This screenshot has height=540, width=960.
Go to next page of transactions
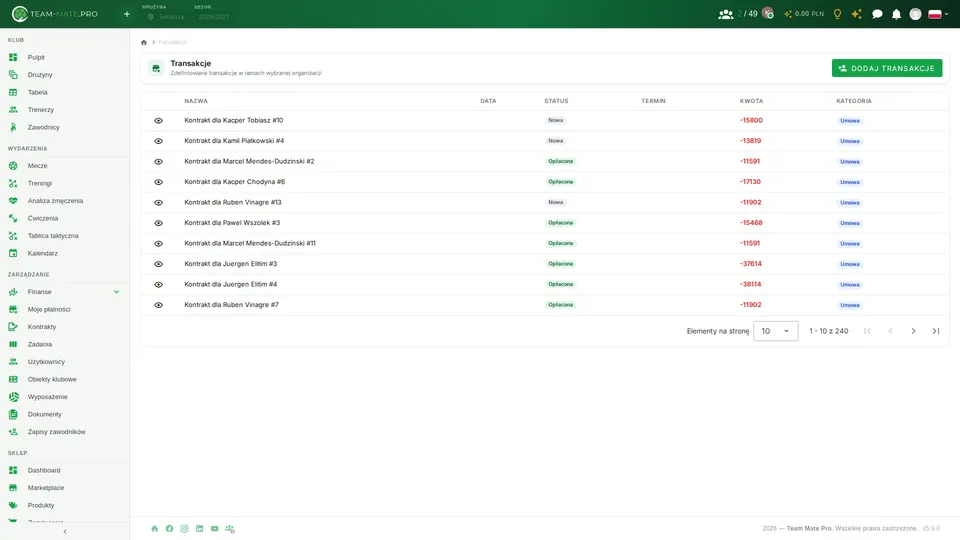[x=913, y=331]
